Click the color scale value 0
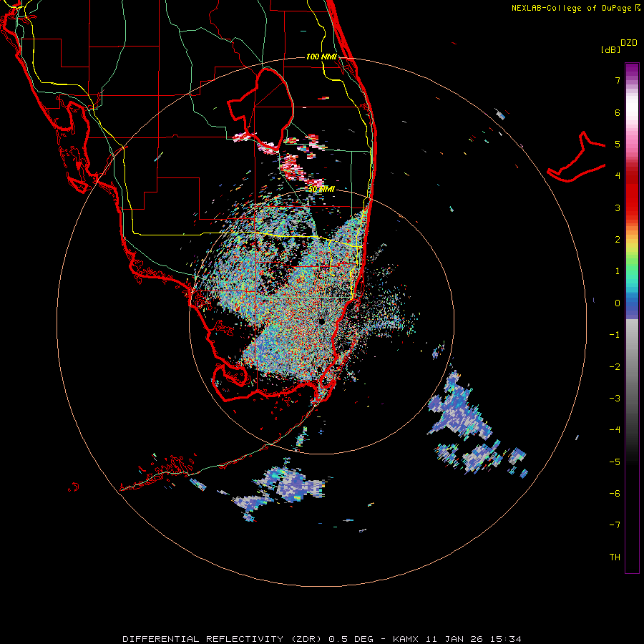644x644 pixels. tap(618, 303)
